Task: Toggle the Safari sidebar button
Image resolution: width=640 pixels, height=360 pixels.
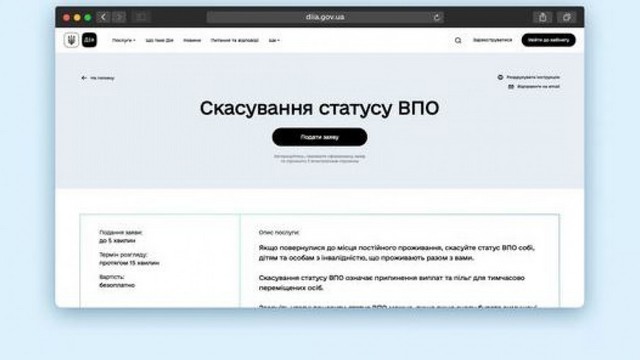Action: [x=141, y=17]
